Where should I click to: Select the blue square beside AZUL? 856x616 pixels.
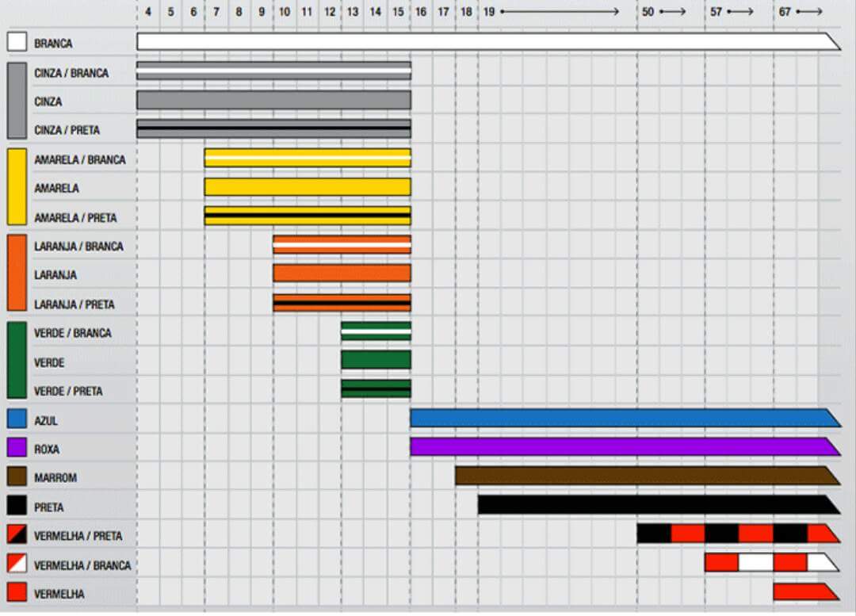point(17,419)
